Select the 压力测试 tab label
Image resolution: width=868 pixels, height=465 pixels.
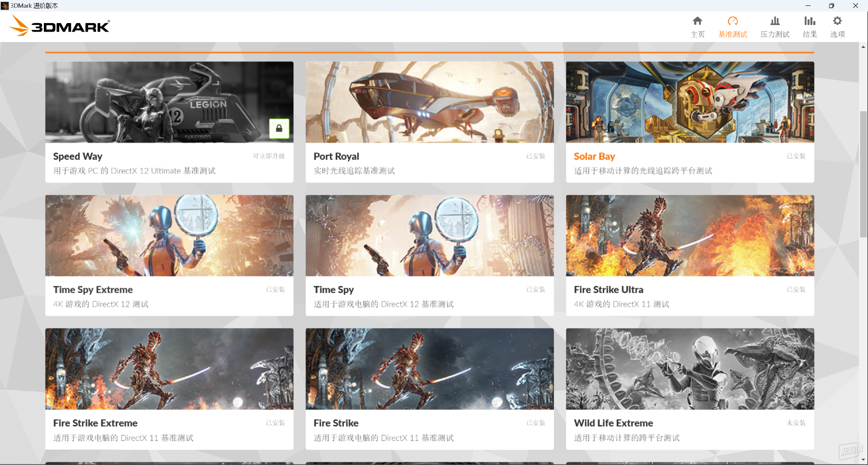coord(775,34)
